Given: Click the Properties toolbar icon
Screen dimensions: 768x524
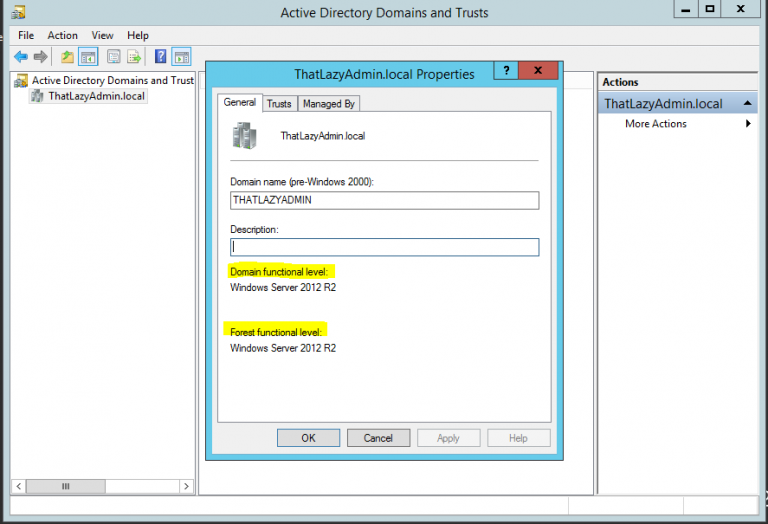Looking at the screenshot, I should click(114, 57).
